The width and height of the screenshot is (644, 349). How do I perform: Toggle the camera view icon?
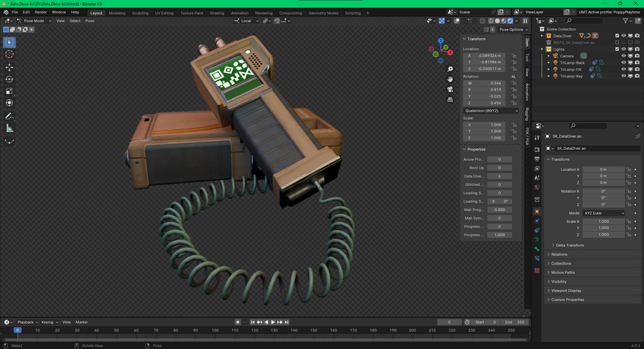coord(450,89)
